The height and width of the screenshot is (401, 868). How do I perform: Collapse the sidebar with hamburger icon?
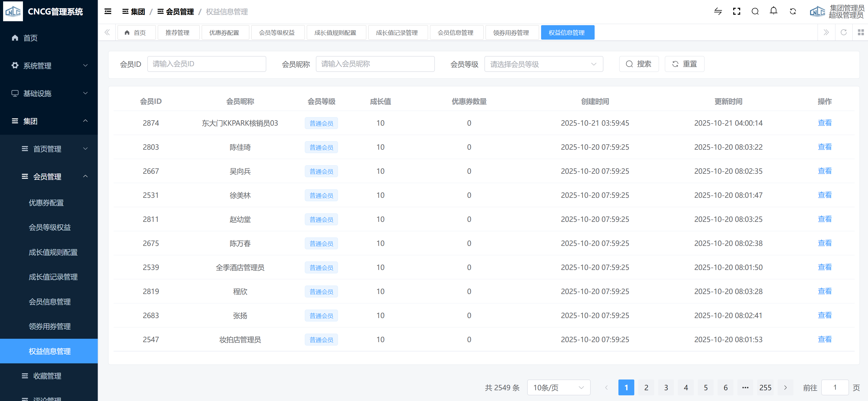[108, 11]
